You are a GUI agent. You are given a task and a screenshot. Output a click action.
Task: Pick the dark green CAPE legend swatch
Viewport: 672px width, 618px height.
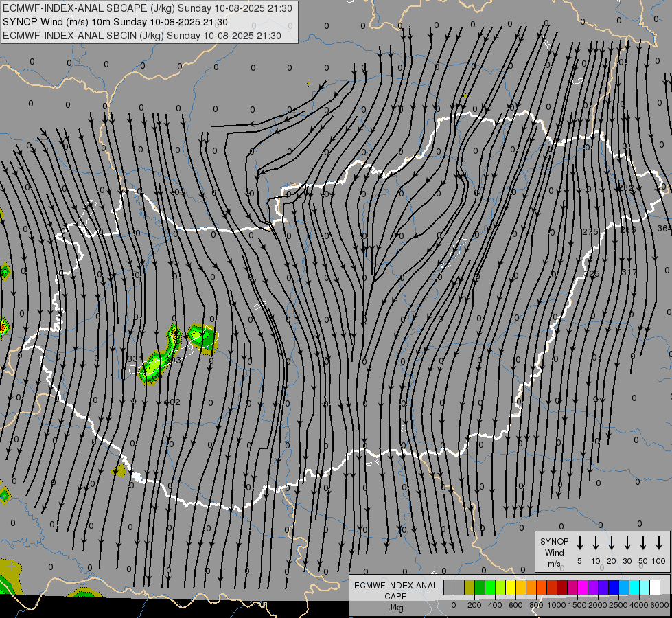coord(480,587)
